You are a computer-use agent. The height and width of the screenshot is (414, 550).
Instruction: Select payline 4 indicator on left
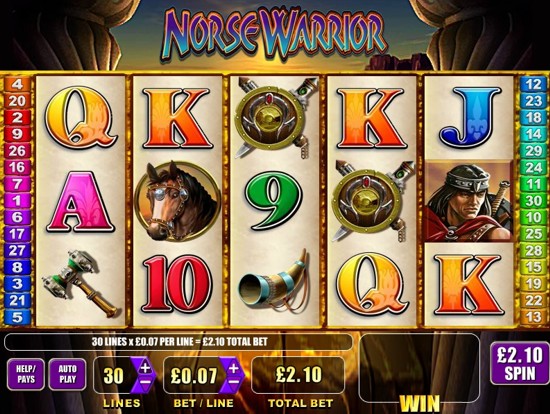pyautogui.click(x=17, y=84)
